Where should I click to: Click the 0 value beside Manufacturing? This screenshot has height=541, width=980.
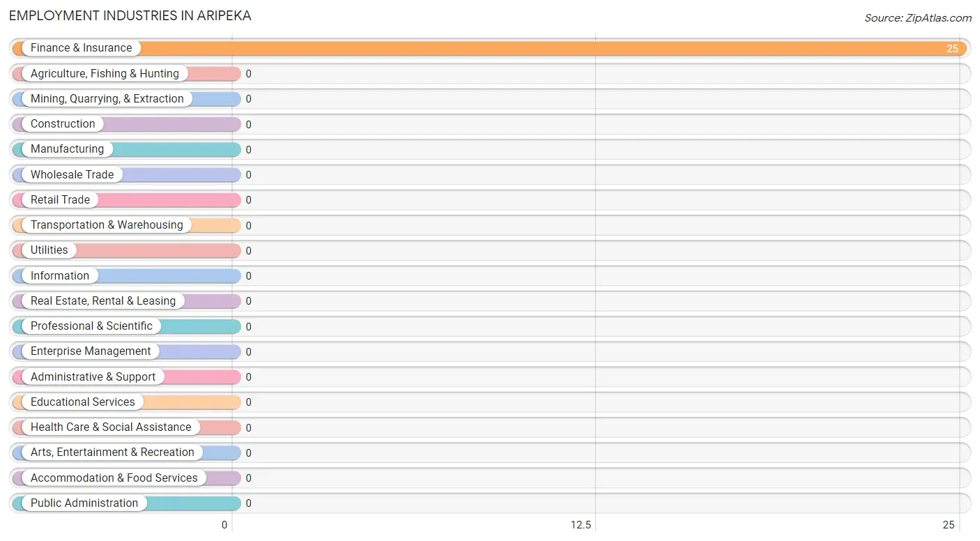[248, 149]
